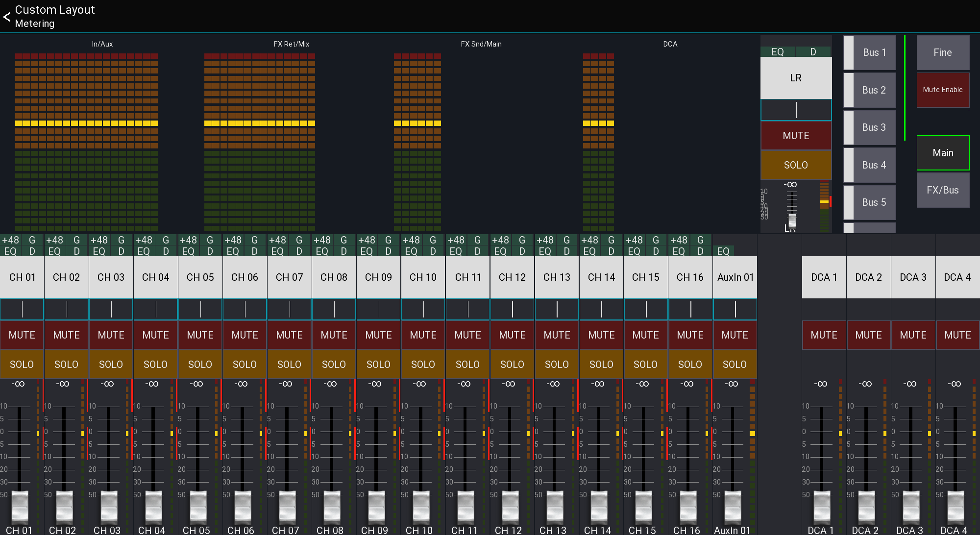Viewport: 980px width, 535px height.
Task: Solo the LR master channel
Action: point(796,165)
